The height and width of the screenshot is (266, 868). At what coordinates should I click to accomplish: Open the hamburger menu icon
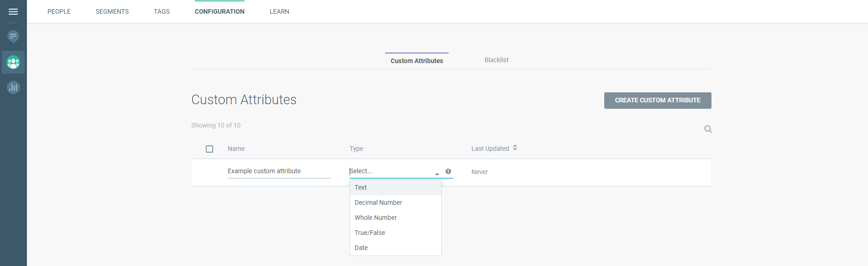pyautogui.click(x=13, y=12)
